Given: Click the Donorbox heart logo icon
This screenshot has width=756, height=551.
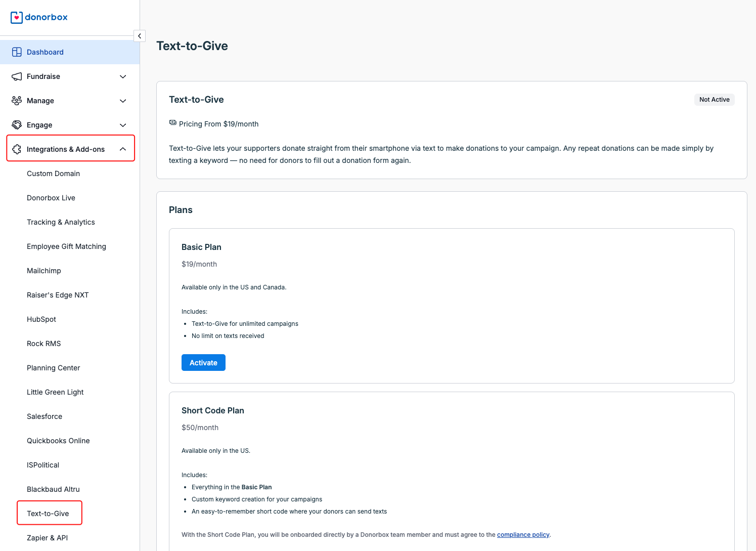Looking at the screenshot, I should 17,17.
